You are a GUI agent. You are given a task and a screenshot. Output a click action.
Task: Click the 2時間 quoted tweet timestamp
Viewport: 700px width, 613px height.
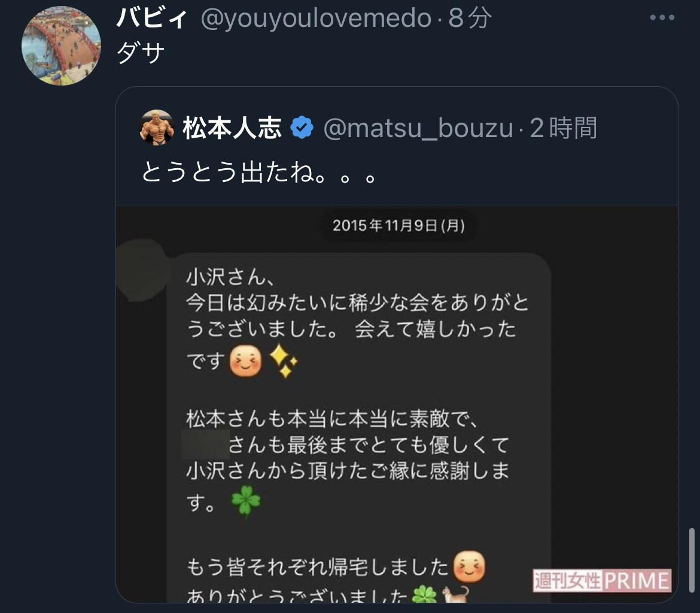pyautogui.click(x=564, y=128)
